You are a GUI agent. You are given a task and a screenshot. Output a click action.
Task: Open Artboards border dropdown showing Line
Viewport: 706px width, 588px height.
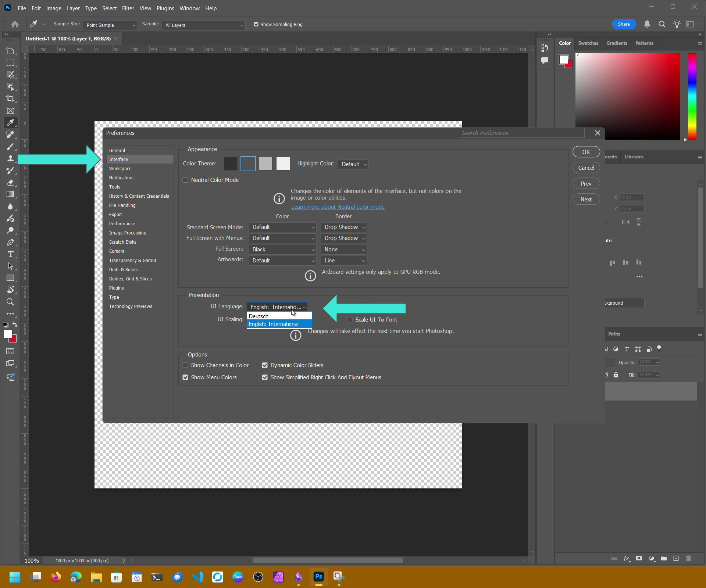344,261
